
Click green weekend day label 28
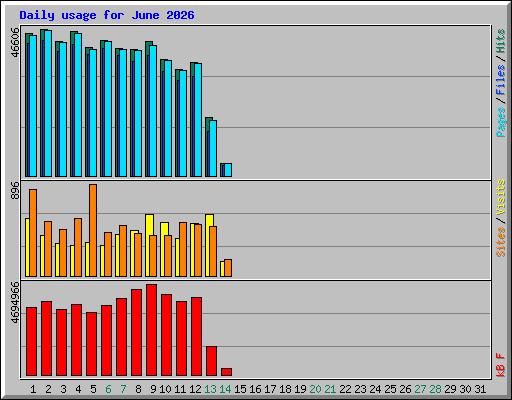(435, 389)
